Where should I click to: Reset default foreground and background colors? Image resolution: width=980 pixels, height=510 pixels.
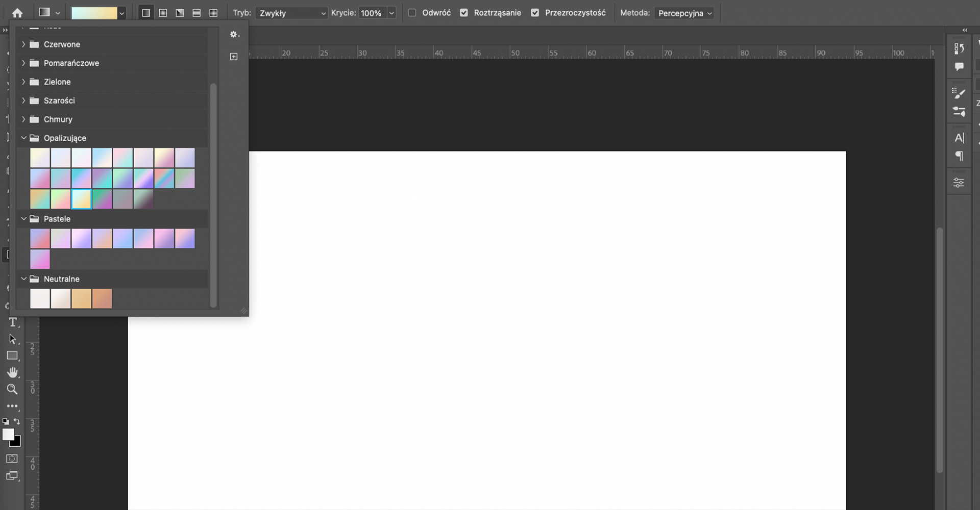click(x=6, y=422)
